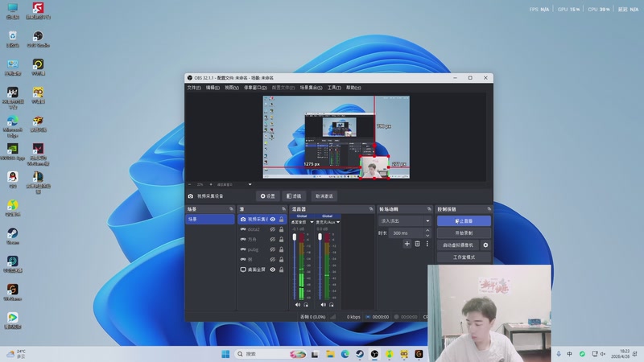Add a new transition with the plus icon
644x362 pixels.
point(407,244)
